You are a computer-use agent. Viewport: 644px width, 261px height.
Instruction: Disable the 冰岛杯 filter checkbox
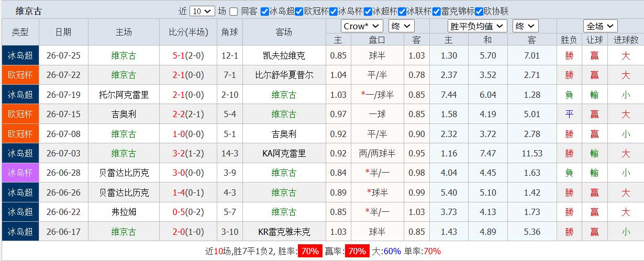point(334,12)
